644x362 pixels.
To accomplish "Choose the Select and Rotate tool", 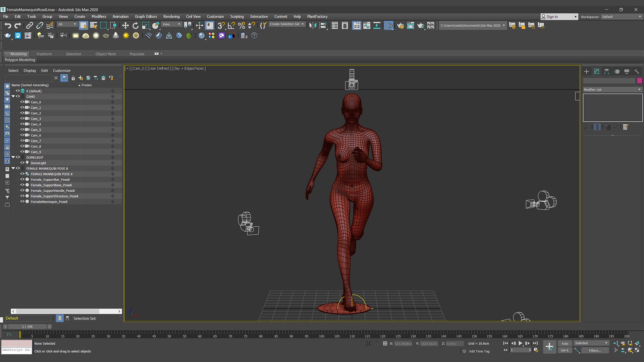I will click(x=135, y=25).
